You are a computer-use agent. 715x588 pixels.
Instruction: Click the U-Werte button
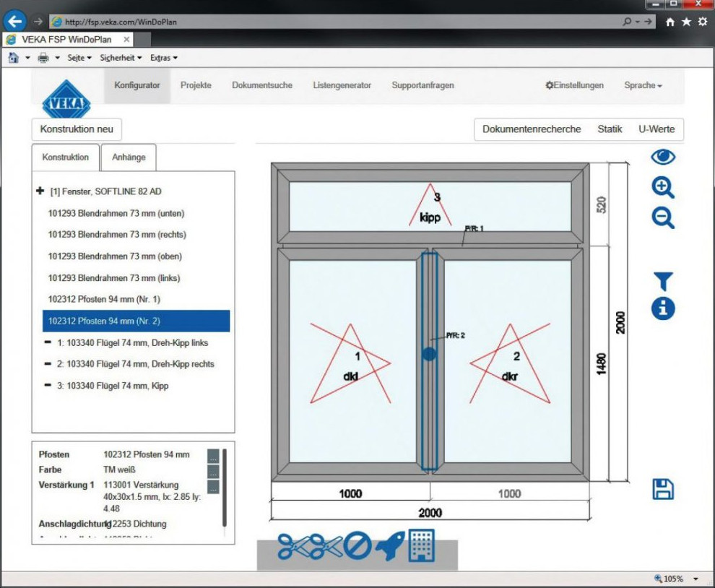coord(656,129)
